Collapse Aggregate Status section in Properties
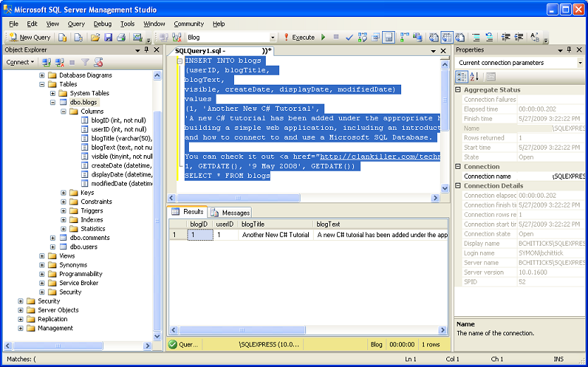This screenshot has height=367, width=588. click(458, 90)
